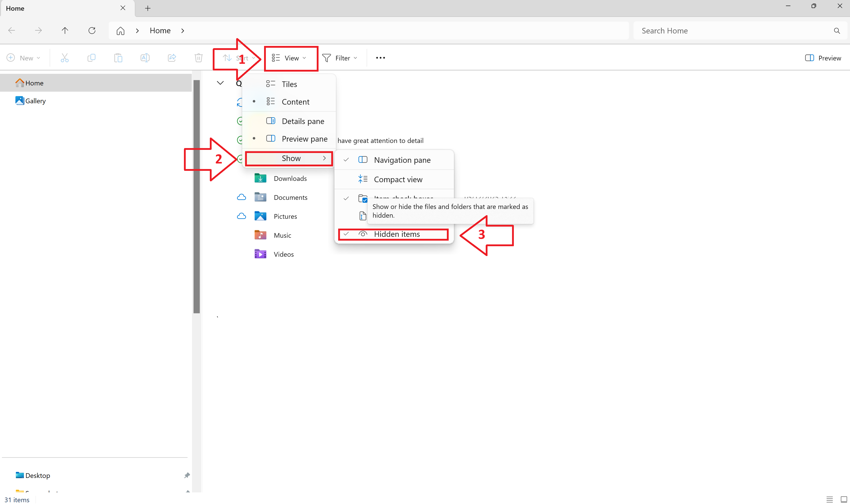Click the Paste clipboard icon
This screenshot has height=504, width=850.
coord(118,58)
